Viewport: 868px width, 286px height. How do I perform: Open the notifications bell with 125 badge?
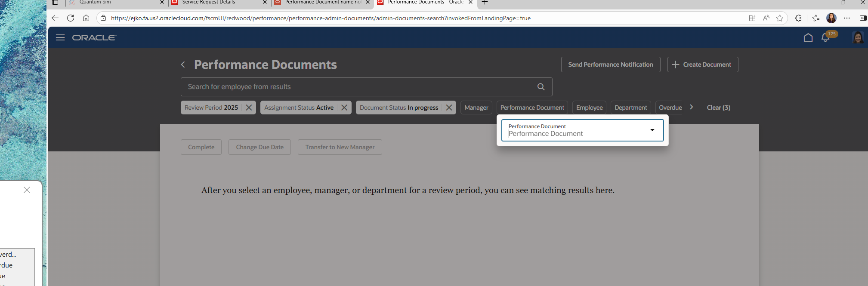(x=825, y=37)
